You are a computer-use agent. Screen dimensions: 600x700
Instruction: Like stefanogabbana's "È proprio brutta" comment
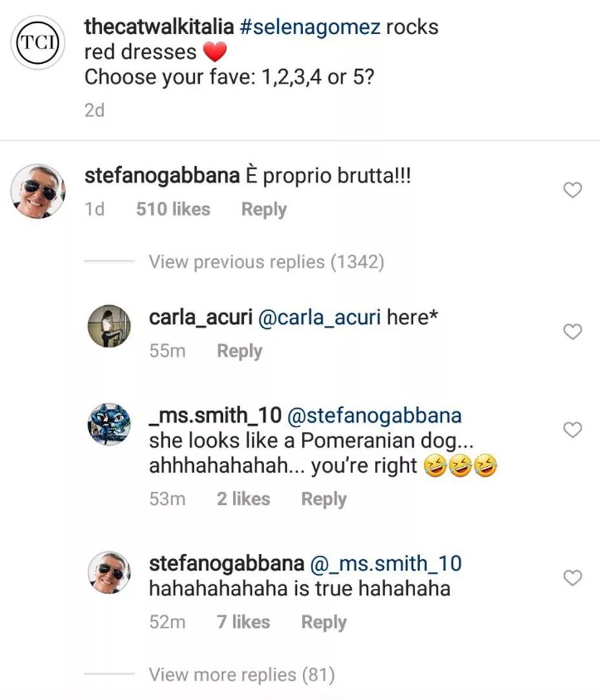[573, 189]
